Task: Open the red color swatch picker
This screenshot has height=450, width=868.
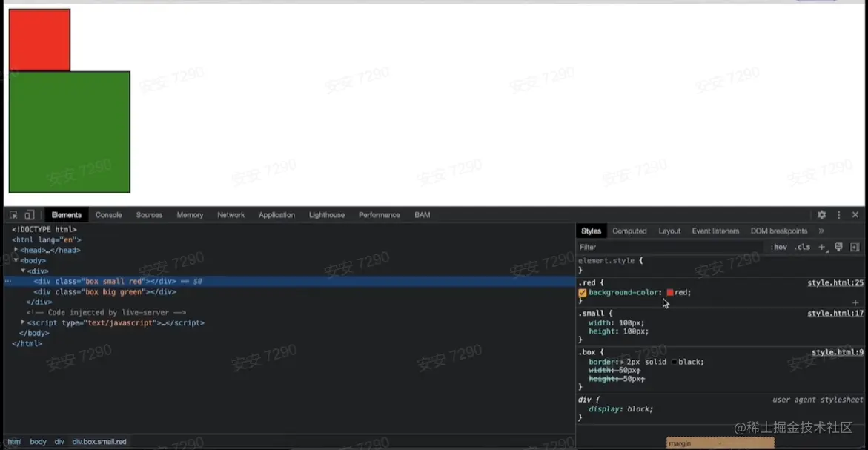Action: [x=670, y=293]
